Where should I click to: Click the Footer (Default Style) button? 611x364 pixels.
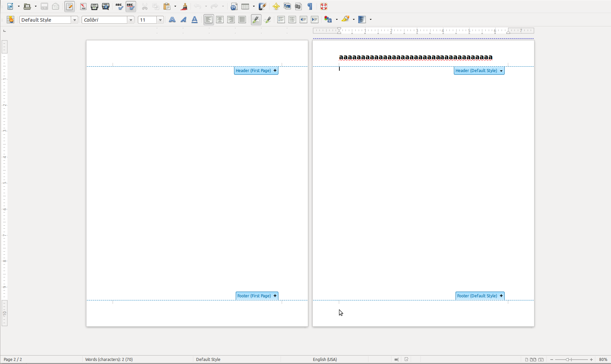pos(480,296)
